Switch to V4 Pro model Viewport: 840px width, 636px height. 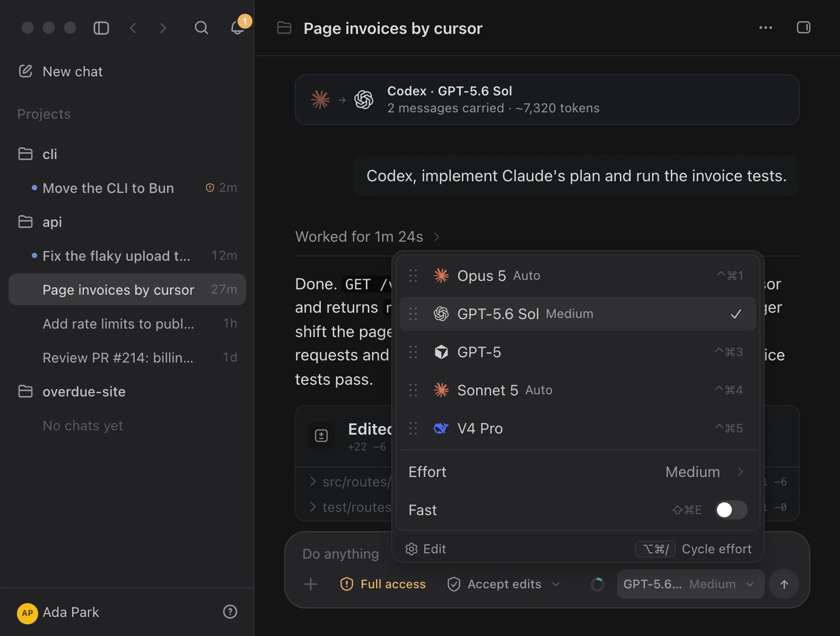[577, 428]
